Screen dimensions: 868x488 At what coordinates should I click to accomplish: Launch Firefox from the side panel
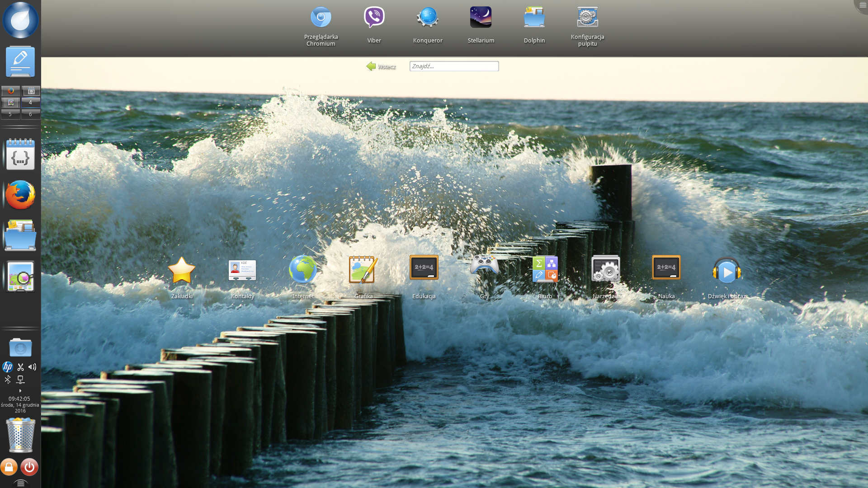[20, 195]
